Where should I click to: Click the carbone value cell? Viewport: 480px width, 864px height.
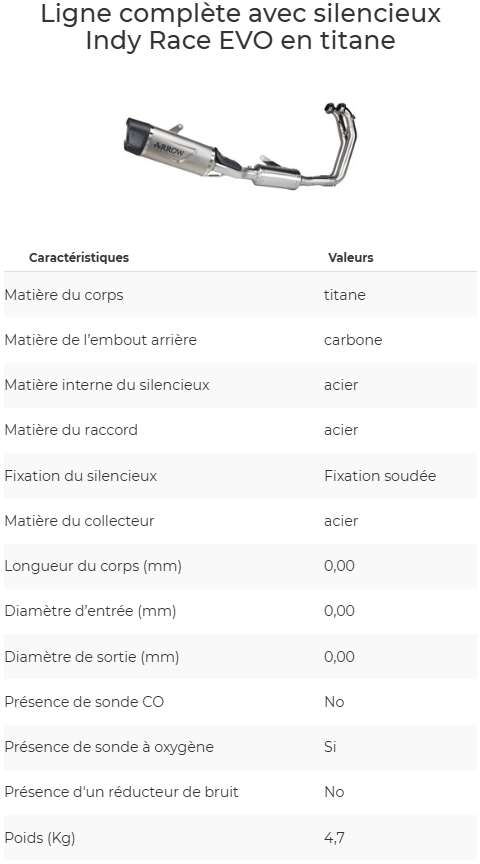[x=353, y=340]
